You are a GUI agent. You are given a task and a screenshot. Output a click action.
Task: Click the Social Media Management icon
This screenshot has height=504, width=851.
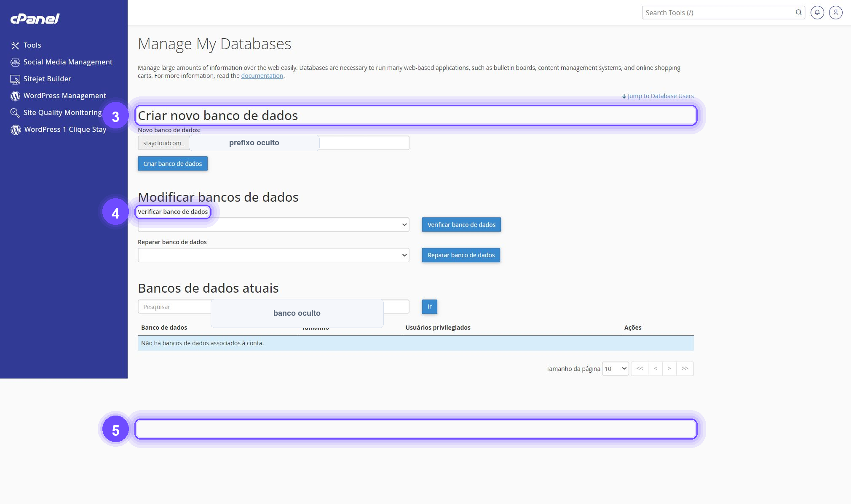pyautogui.click(x=15, y=62)
